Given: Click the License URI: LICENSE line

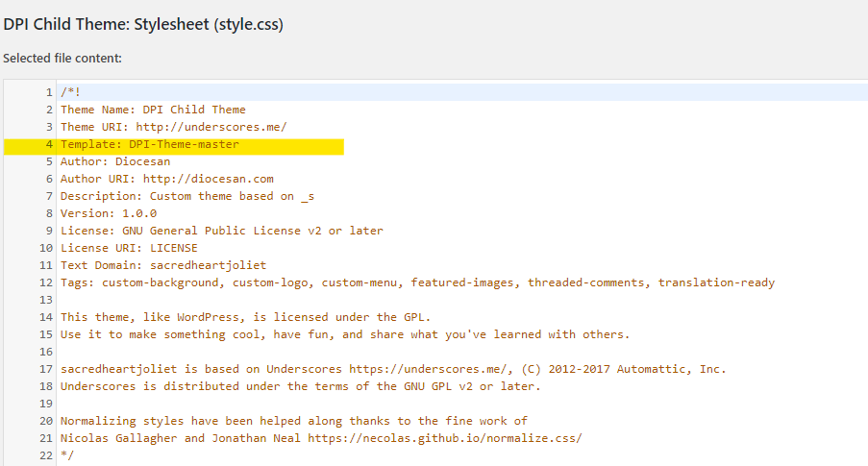Looking at the screenshot, I should (x=129, y=248).
